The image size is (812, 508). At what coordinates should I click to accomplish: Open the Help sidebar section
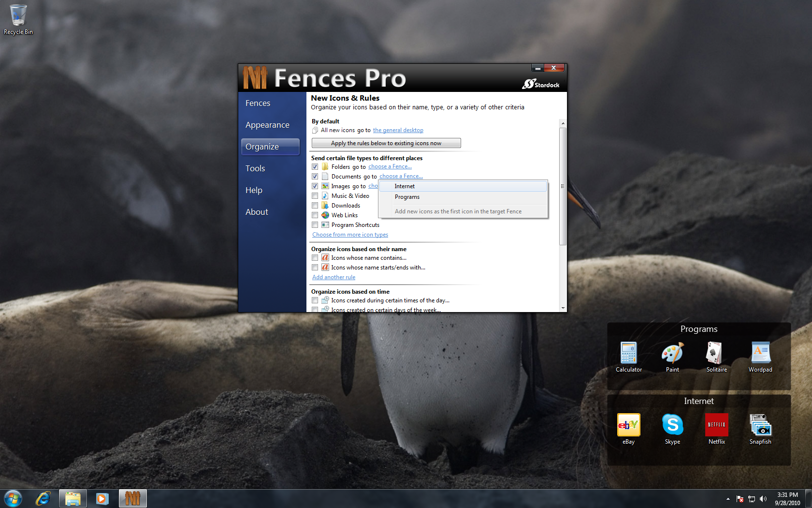[271, 190]
